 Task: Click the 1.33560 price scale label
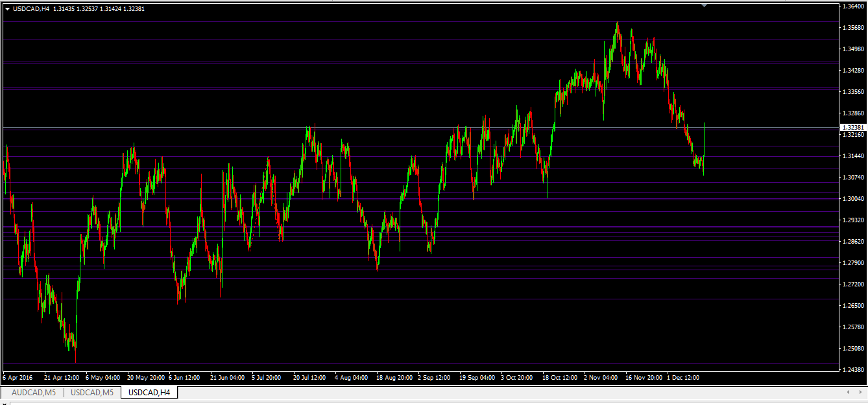pos(852,92)
